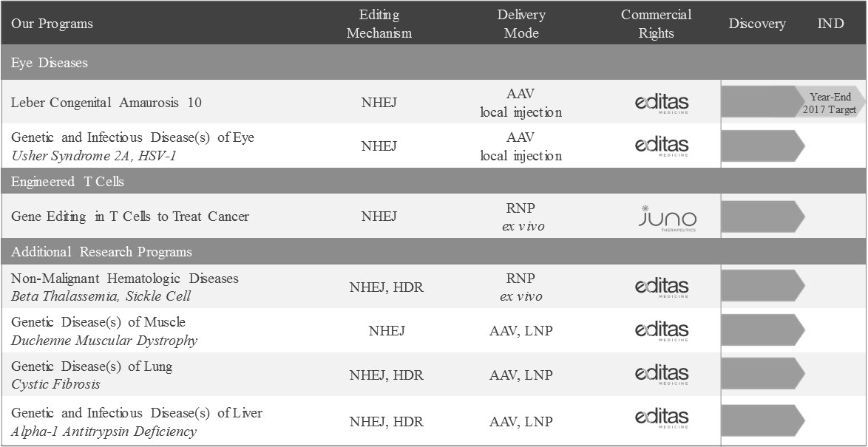
Task: Click Editas logo in Usher Syndrome 2A row
Action: click(662, 146)
